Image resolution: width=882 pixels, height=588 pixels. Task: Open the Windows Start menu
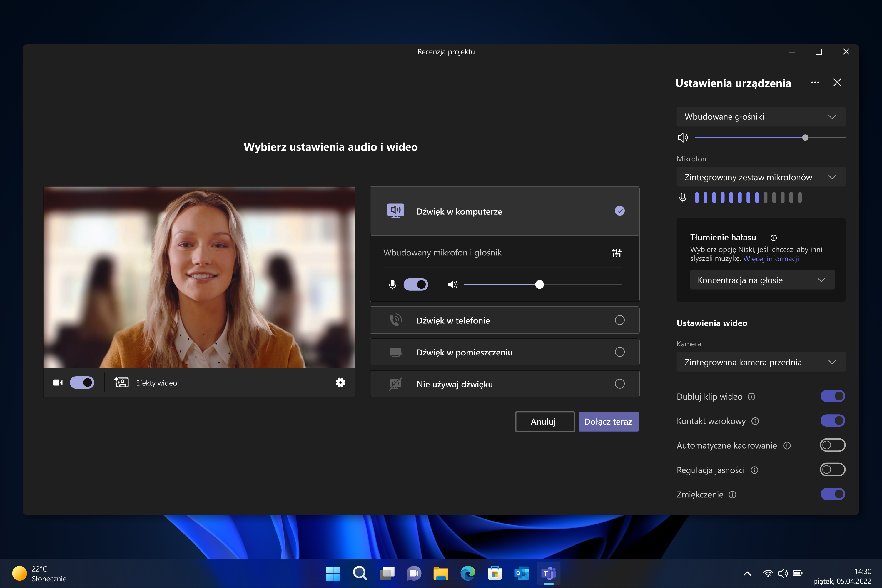pos(333,573)
